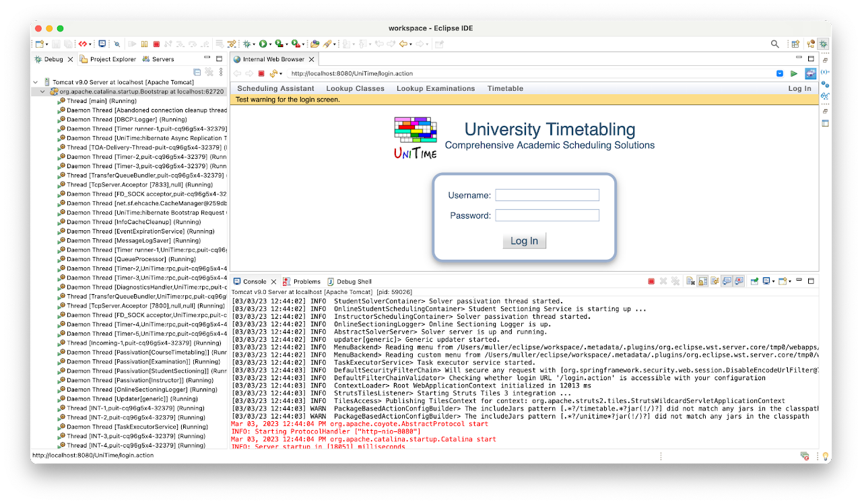The image size is (862, 504).
Task: Open the Debug view three-dot menu
Action: coord(221,71)
